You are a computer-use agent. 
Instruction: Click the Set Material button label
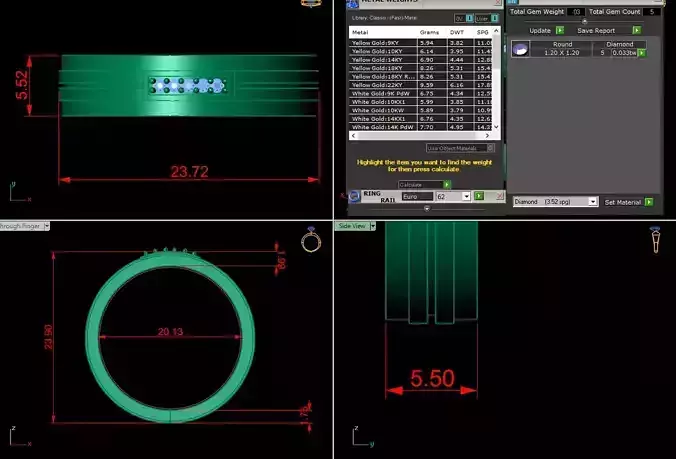(x=623, y=202)
